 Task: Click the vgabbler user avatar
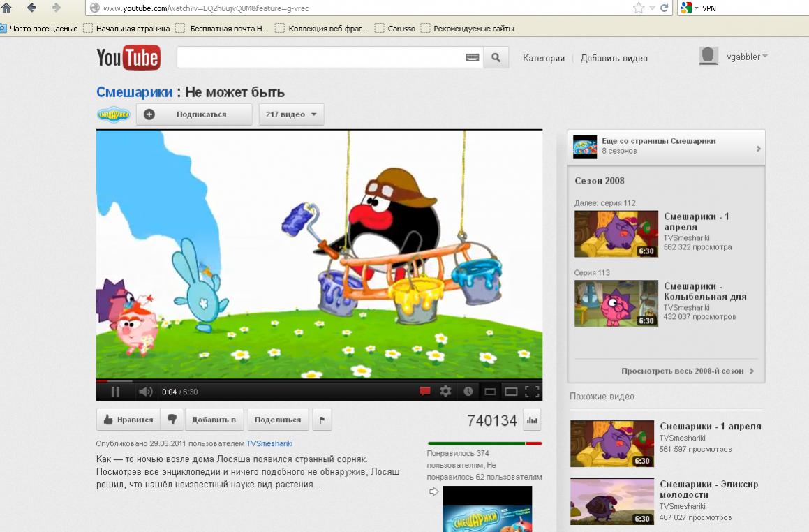(x=709, y=56)
